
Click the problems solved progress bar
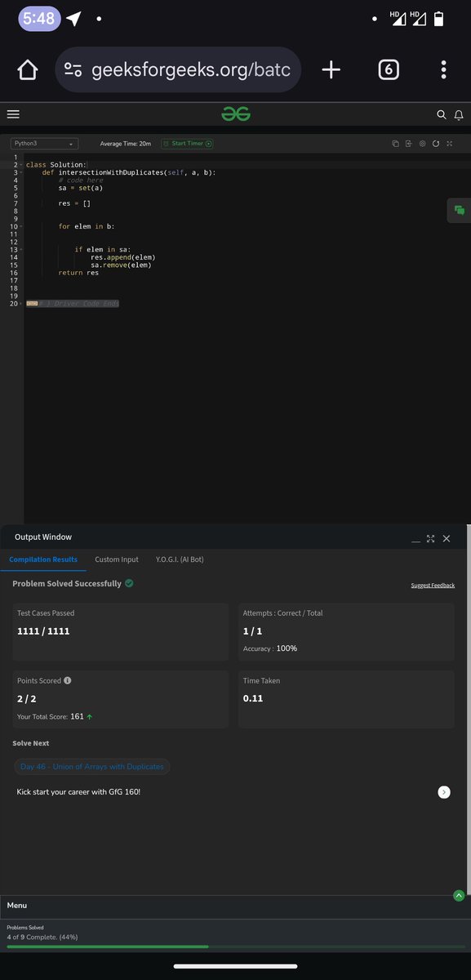click(x=235, y=947)
